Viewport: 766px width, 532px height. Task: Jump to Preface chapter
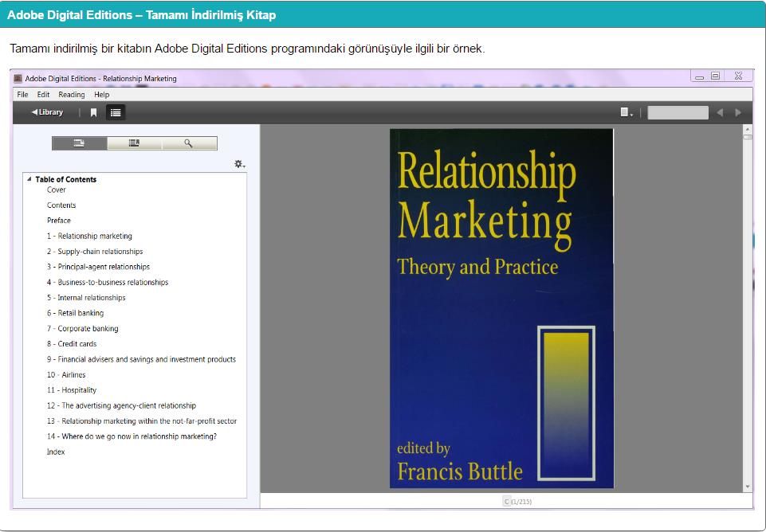(x=59, y=221)
